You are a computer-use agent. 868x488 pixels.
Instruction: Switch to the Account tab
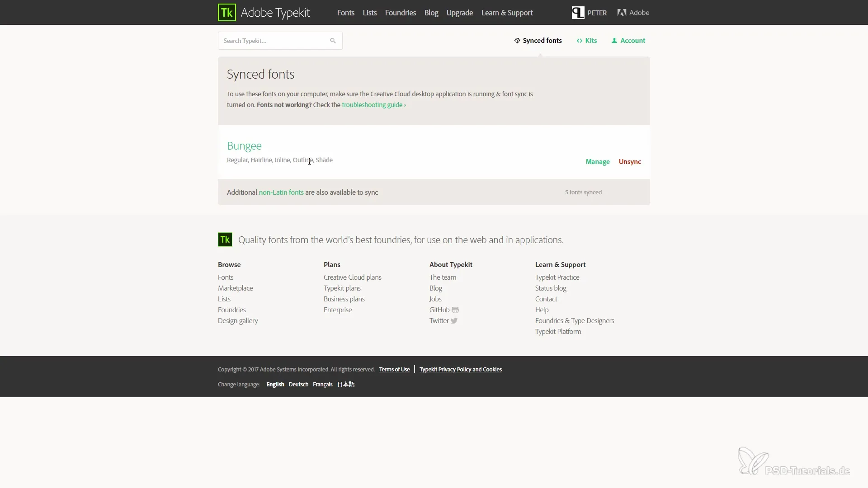click(x=628, y=41)
